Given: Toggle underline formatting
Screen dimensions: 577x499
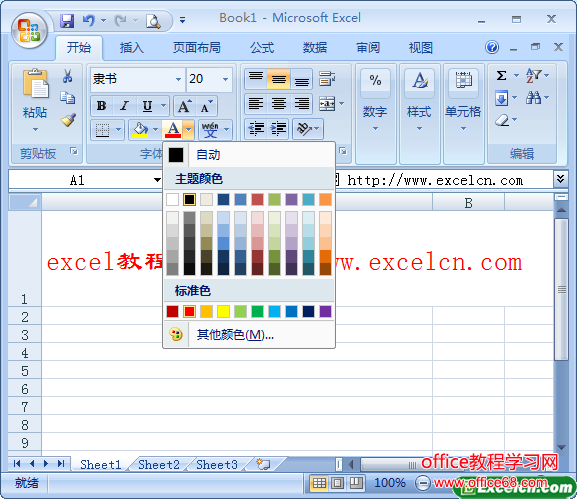Looking at the screenshot, I should 147,106.
